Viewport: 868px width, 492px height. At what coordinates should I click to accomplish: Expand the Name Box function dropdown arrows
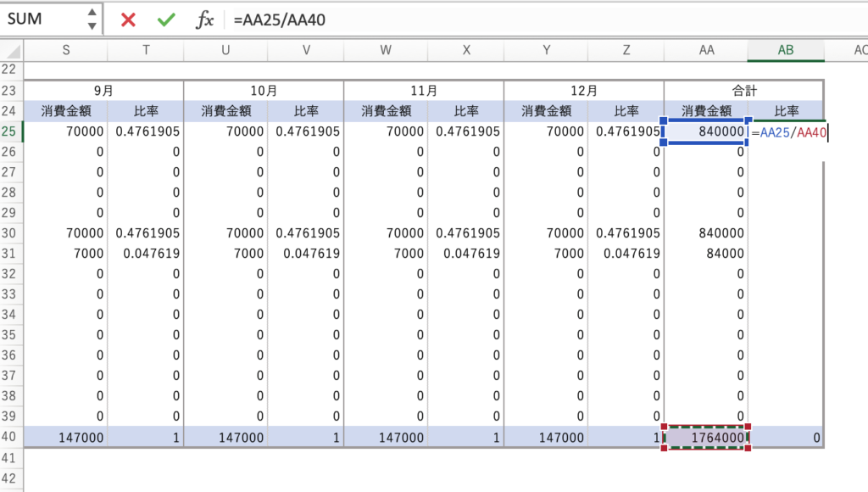coord(92,19)
